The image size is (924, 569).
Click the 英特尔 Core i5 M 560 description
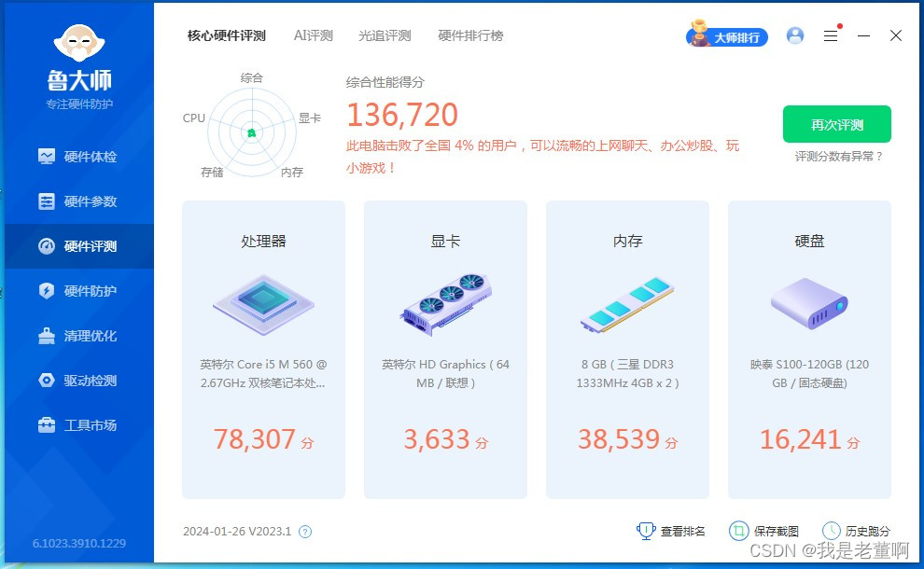[x=263, y=374]
